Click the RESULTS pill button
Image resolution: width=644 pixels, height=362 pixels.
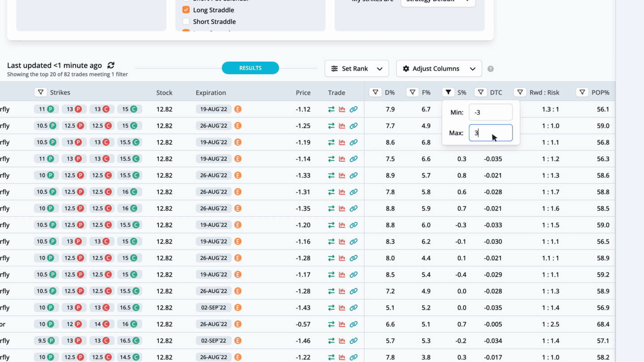[250, 68]
